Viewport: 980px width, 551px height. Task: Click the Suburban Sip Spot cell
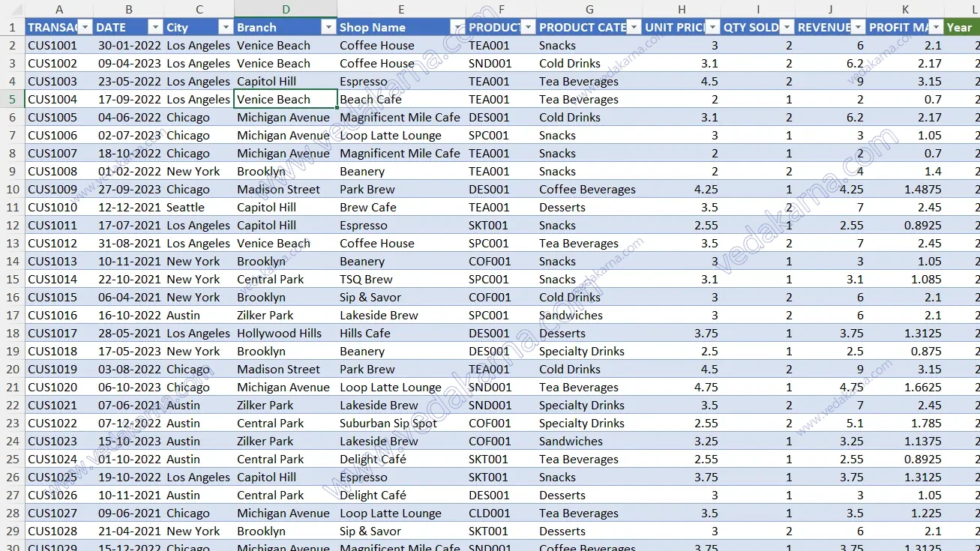[x=401, y=423]
